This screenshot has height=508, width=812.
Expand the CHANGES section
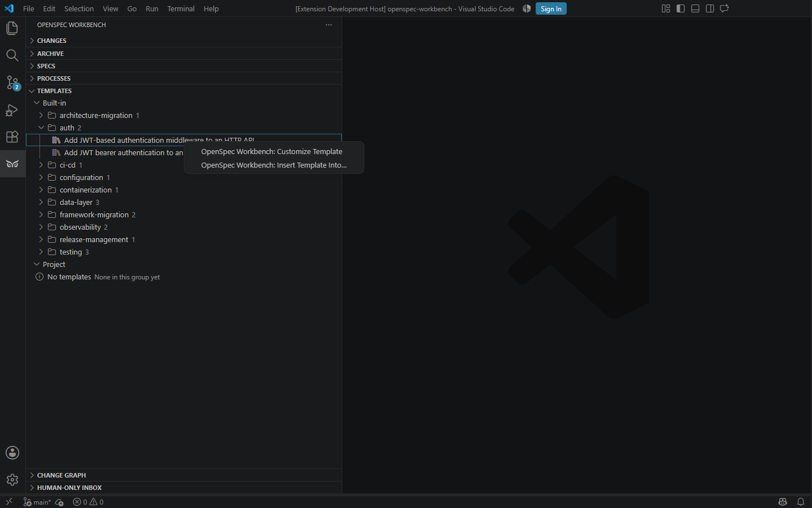[184, 41]
